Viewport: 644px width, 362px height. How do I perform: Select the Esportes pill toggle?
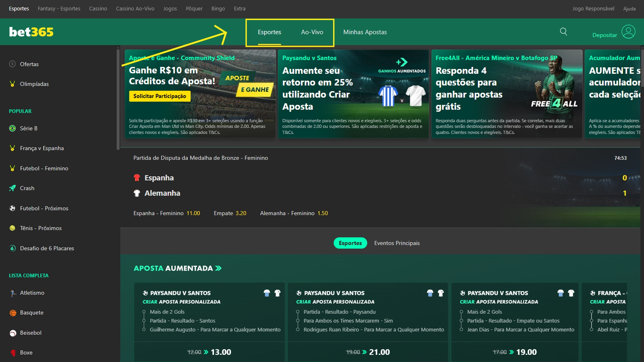point(350,243)
